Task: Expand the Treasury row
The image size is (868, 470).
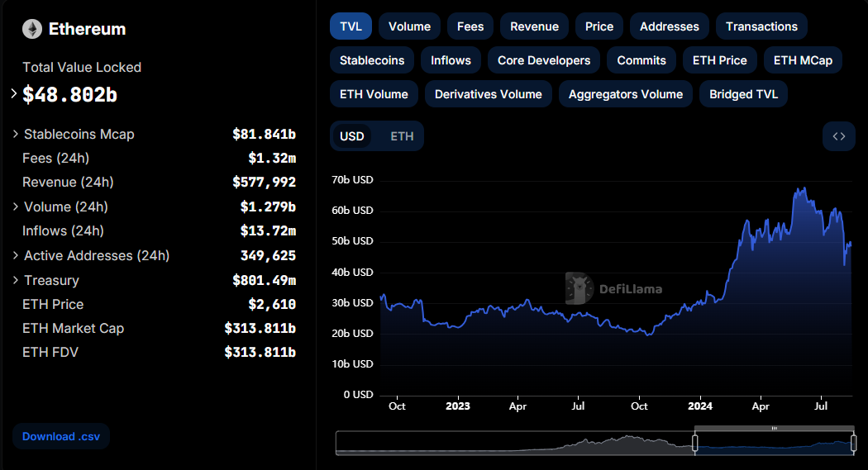Action: point(16,280)
